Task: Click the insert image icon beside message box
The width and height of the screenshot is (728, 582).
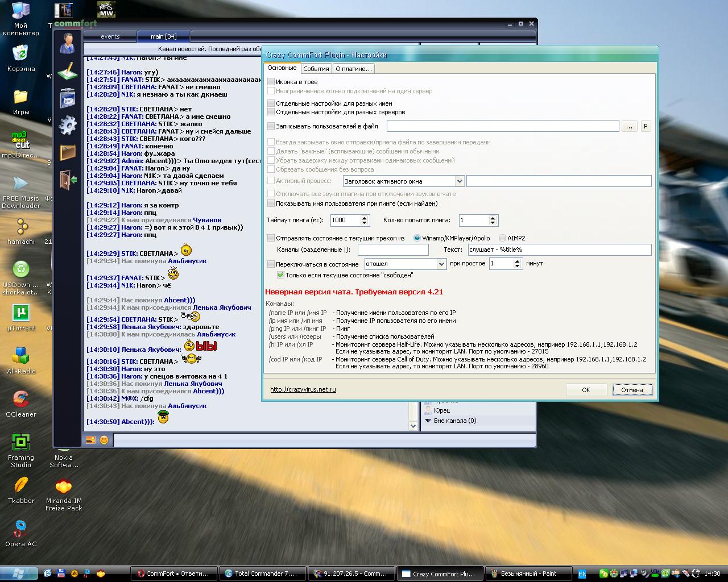Action: tap(90, 440)
